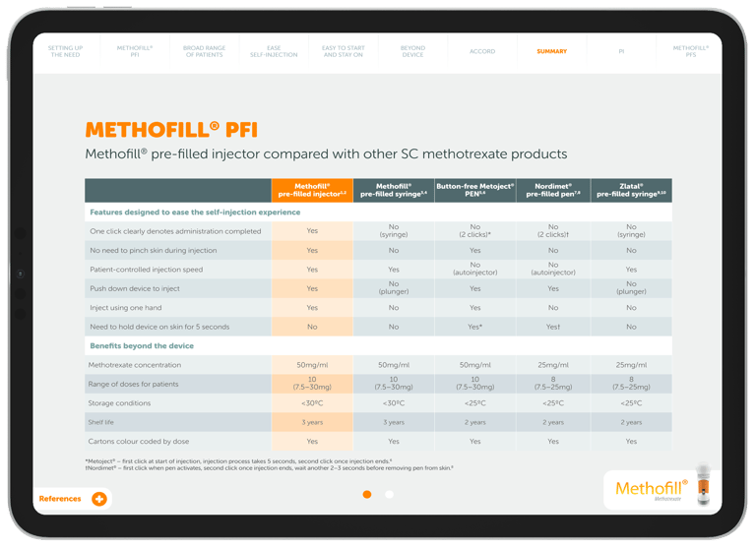Click the Methofill pre-filled syringe column header
The width and height of the screenshot is (756, 548).
pos(394,191)
